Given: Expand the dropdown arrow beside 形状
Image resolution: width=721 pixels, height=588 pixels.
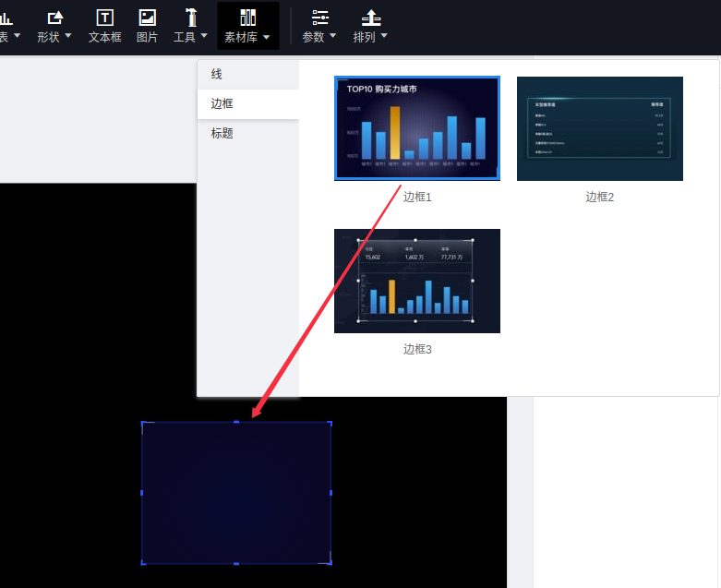Looking at the screenshot, I should coord(67,37).
